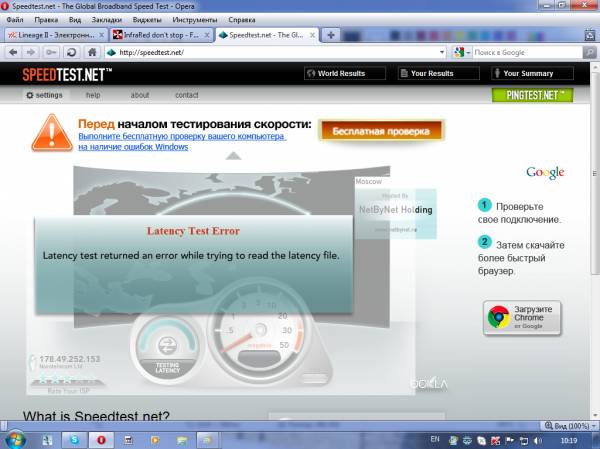Open the Вид menu
The height and width of the screenshot is (449, 600).
coord(75,20)
